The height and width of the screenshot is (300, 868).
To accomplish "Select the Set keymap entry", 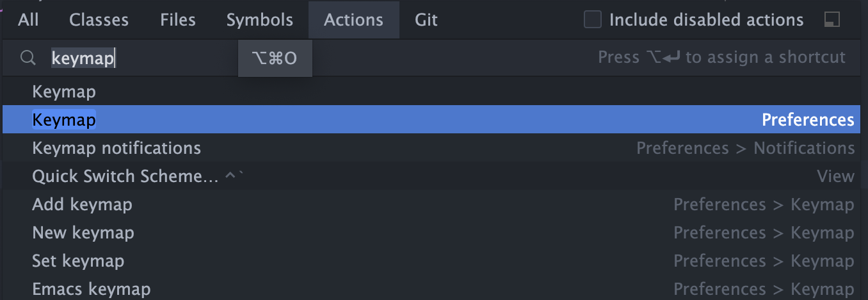I will pyautogui.click(x=78, y=261).
